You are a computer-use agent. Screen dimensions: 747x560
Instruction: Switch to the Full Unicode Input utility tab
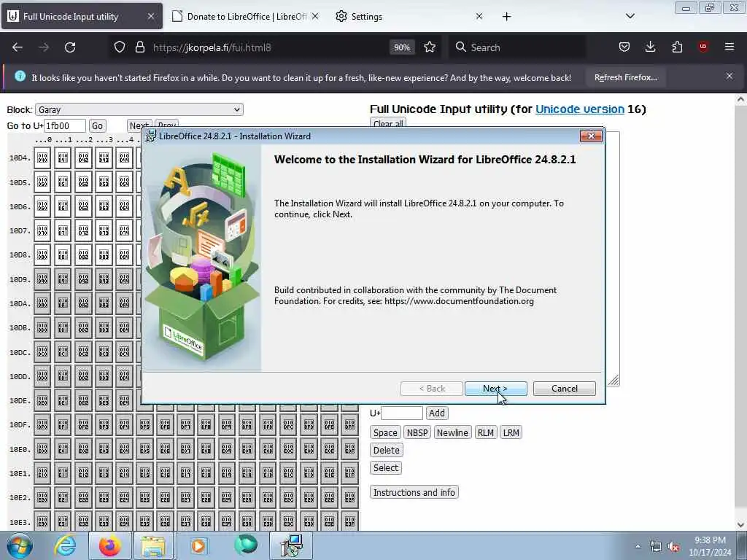[x=82, y=17]
